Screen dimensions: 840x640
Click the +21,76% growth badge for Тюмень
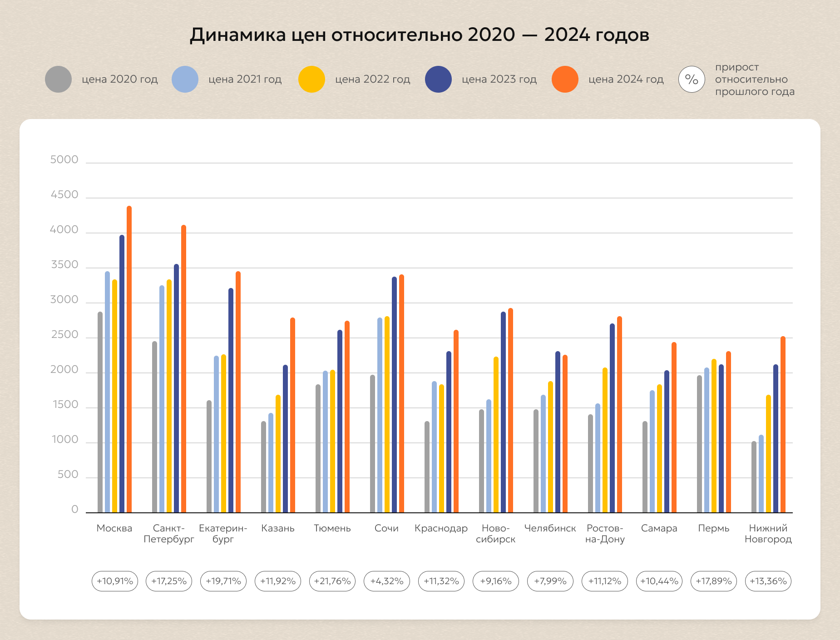[332, 581]
